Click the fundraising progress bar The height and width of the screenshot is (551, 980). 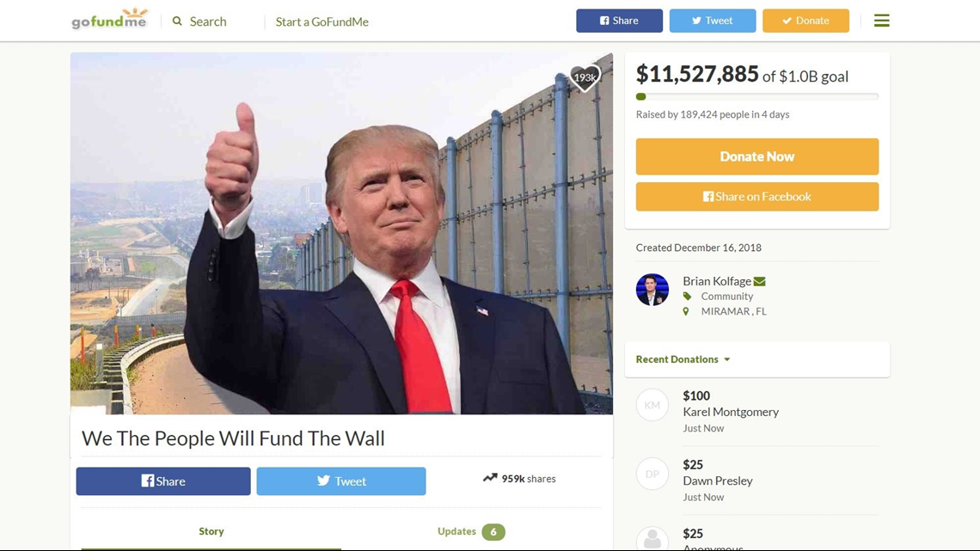coord(756,97)
